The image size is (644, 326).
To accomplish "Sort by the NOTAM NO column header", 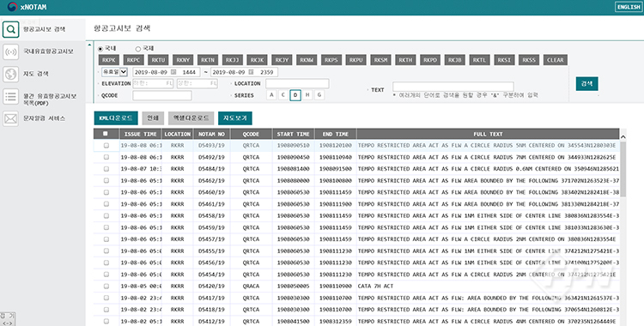I will pyautogui.click(x=211, y=134).
